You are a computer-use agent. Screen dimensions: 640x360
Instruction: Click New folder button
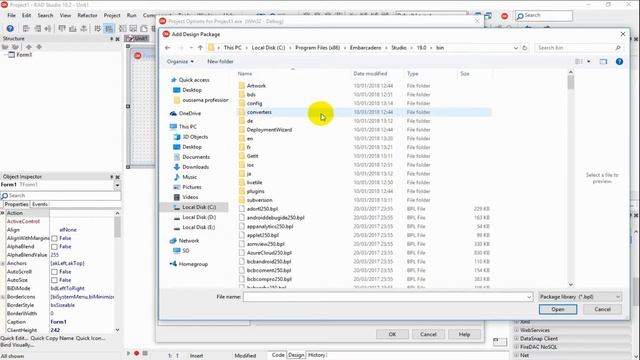220,62
